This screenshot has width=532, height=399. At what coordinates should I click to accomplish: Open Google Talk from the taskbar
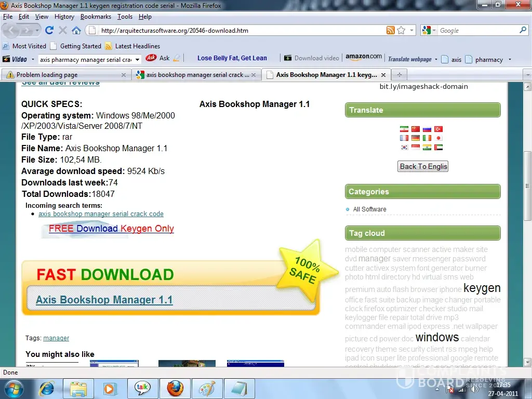point(142,388)
